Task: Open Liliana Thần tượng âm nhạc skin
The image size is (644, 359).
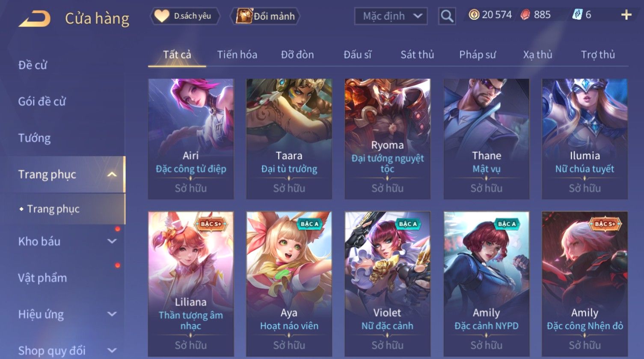Action: point(191,284)
